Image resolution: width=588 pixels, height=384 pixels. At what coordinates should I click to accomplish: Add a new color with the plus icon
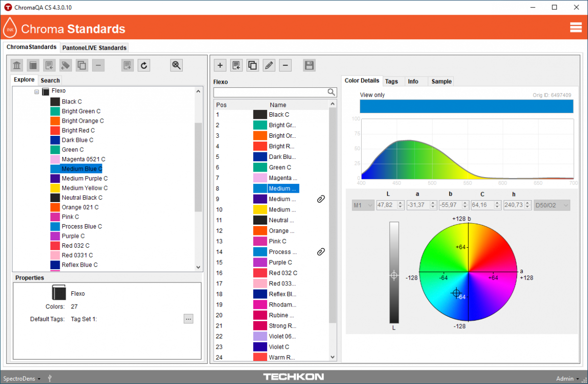click(220, 65)
